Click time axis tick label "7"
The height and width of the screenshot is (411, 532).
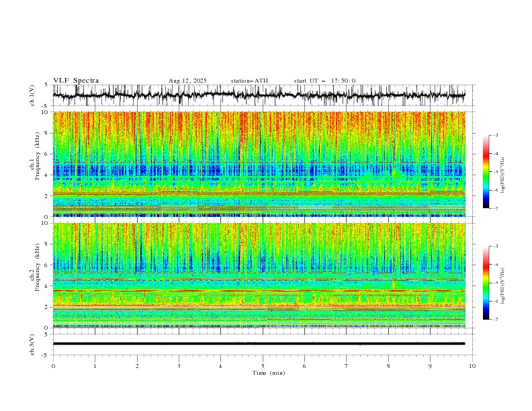click(347, 366)
